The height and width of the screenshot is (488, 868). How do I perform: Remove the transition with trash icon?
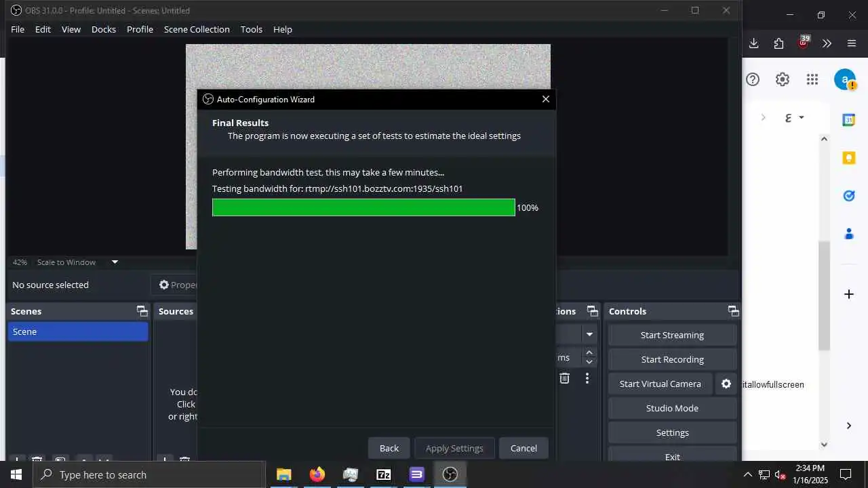(564, 378)
